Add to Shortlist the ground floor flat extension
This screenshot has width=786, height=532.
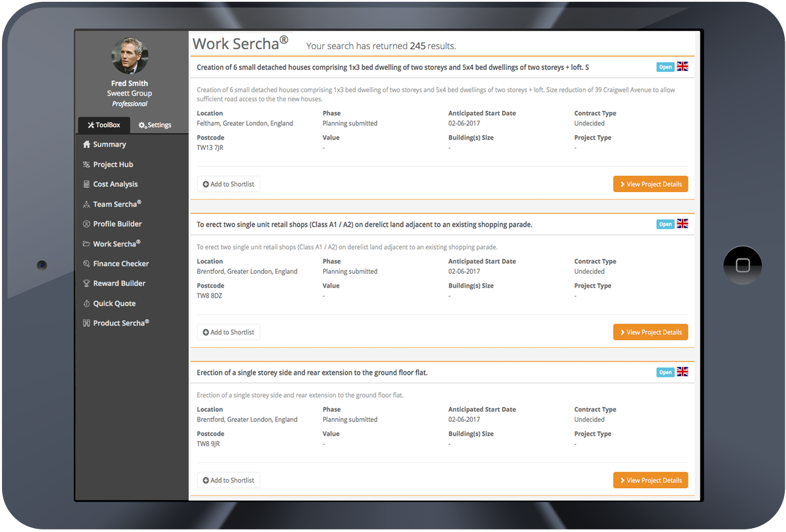(x=228, y=480)
